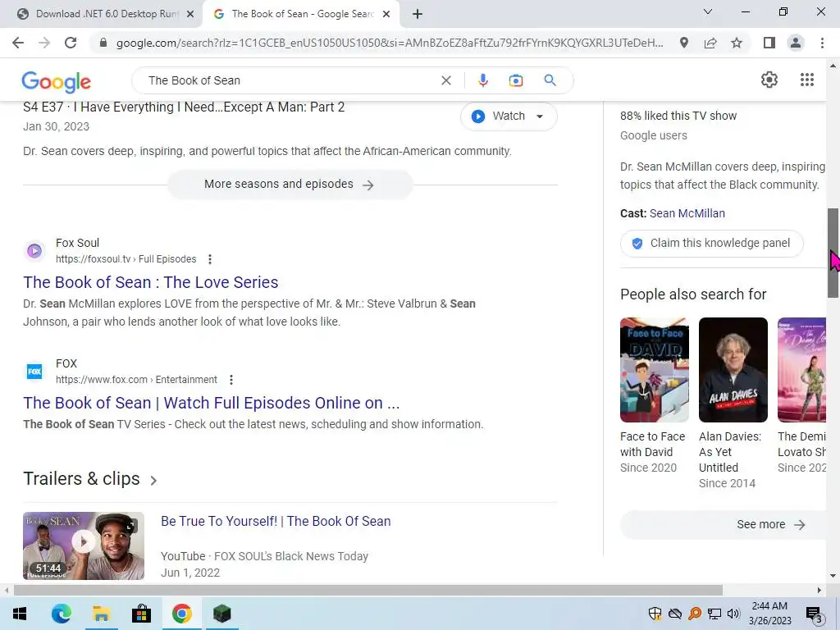This screenshot has height=630, width=840.
Task: Open The Book of Sean Watch Full Episodes link
Action: coord(212,403)
